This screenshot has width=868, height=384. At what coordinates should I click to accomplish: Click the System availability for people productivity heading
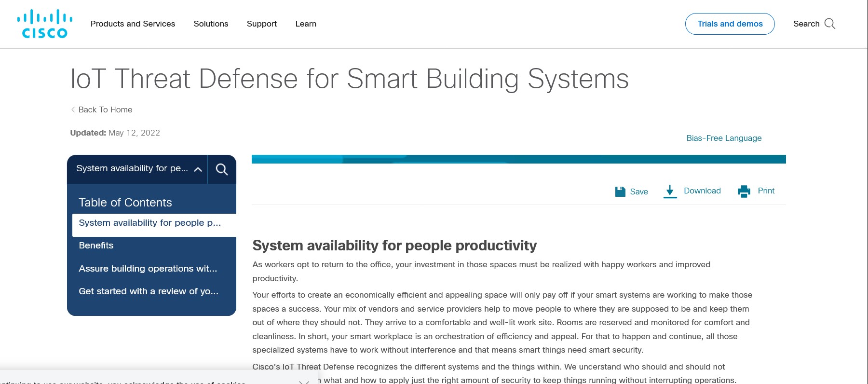click(x=394, y=246)
